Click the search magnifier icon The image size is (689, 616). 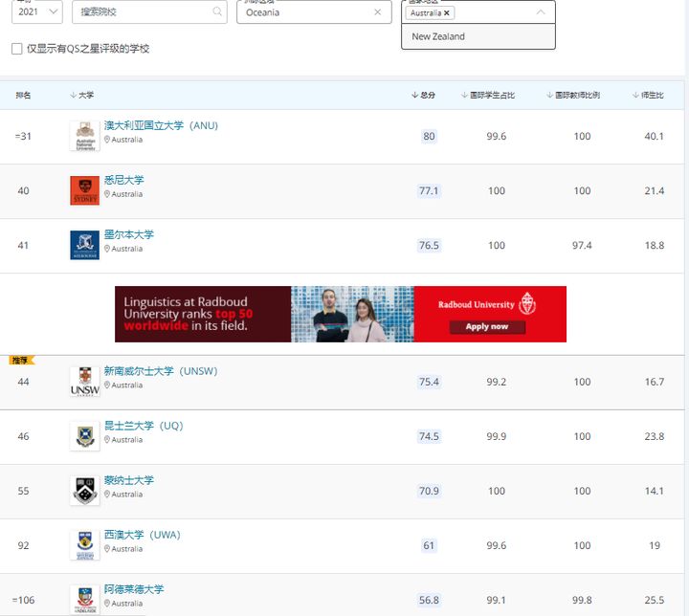coord(217,11)
